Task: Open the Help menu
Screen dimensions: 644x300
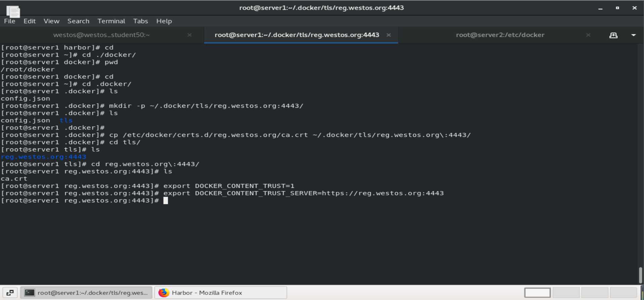Action: point(164,21)
